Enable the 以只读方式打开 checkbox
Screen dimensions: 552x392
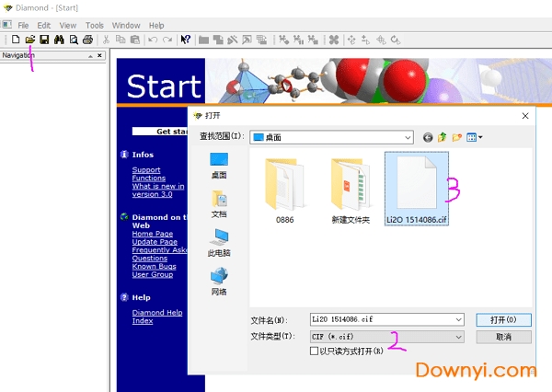point(314,351)
